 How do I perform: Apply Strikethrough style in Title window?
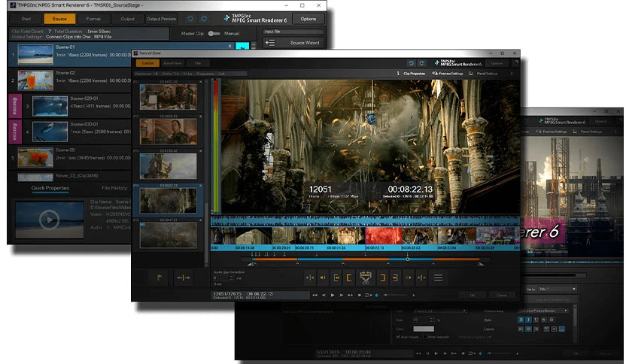[x=544, y=320]
